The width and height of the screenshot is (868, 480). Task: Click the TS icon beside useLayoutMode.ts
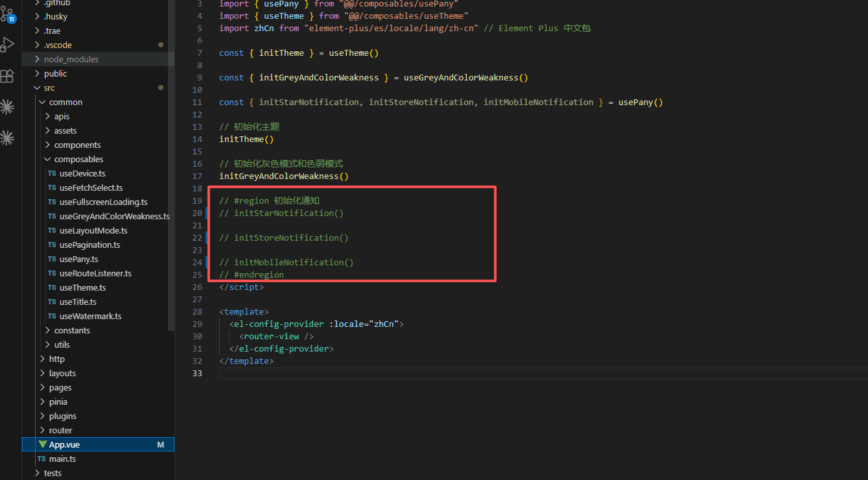pyautogui.click(x=52, y=230)
